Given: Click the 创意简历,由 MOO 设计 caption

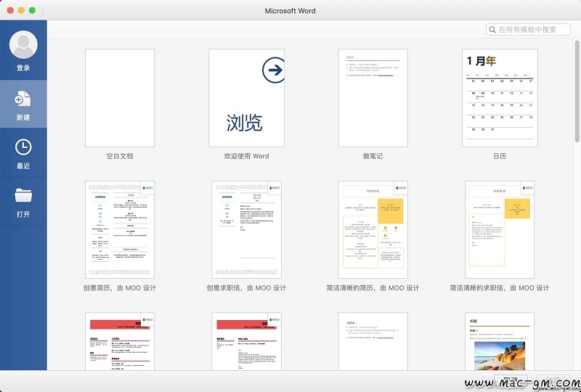Looking at the screenshot, I should (x=120, y=288).
